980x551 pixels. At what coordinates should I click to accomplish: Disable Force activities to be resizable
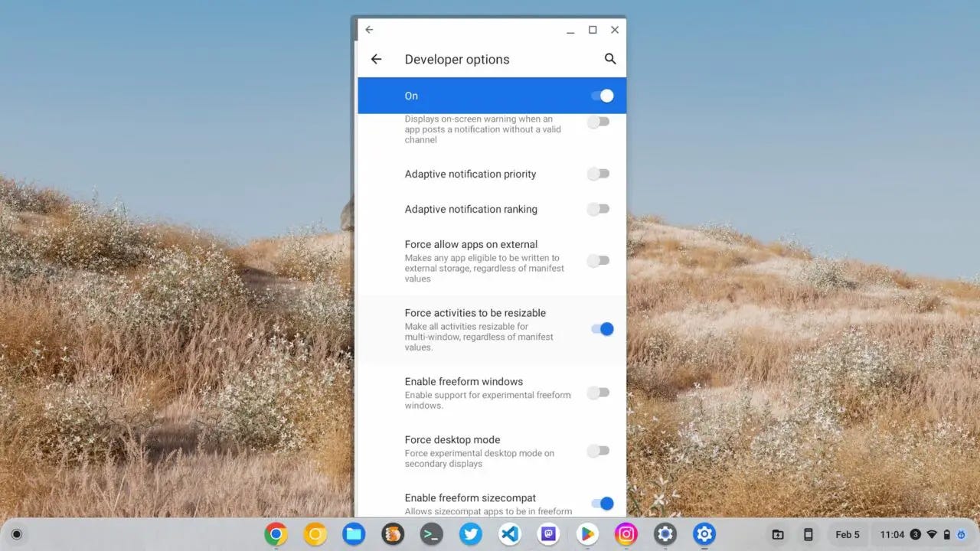point(603,329)
